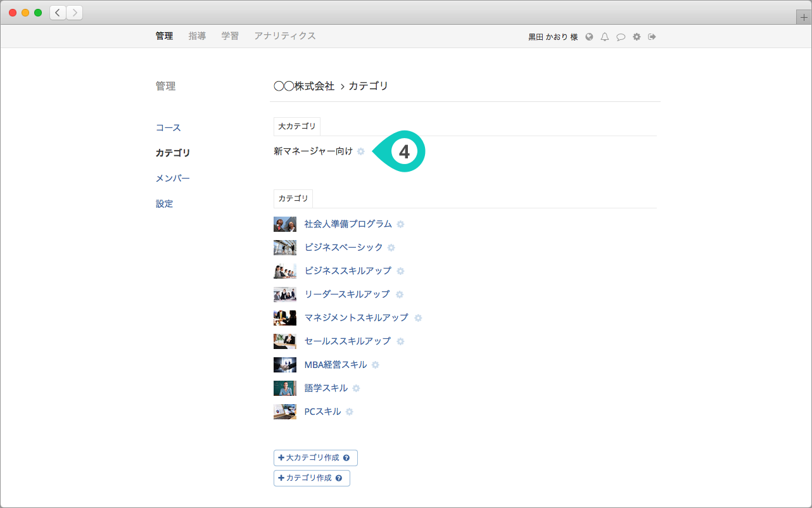Open the notifications bell icon
The image size is (812, 508).
[x=605, y=37]
